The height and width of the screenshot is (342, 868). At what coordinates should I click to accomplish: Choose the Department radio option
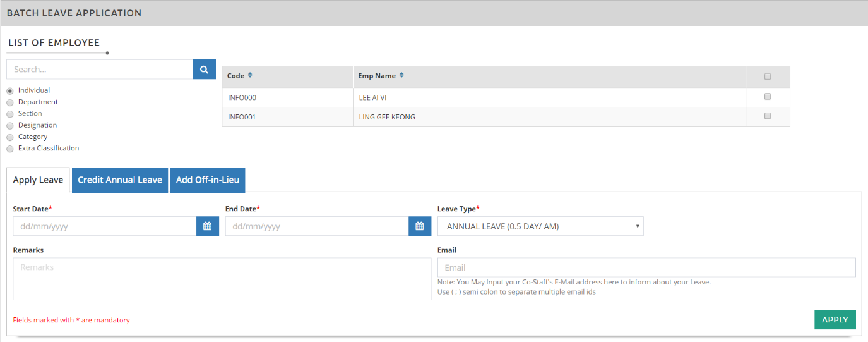pyautogui.click(x=10, y=102)
